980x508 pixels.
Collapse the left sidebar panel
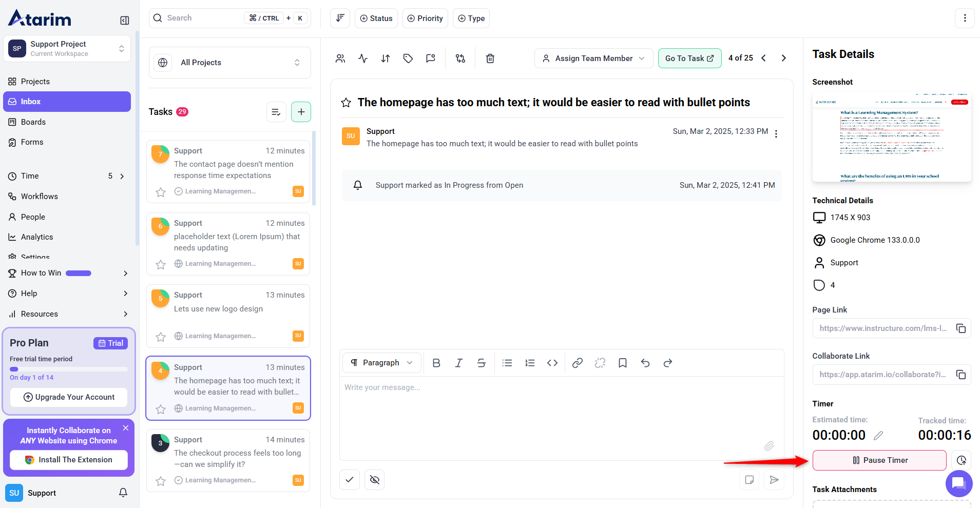point(124,21)
